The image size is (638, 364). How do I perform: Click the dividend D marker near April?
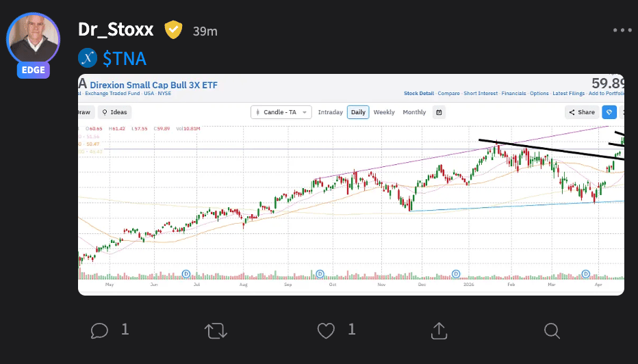[x=585, y=274]
